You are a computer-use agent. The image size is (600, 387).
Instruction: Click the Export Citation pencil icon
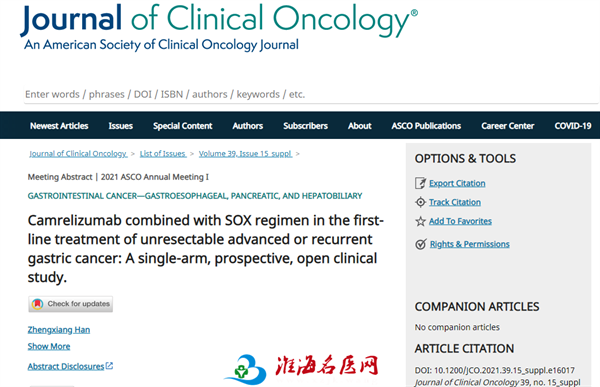[420, 183]
